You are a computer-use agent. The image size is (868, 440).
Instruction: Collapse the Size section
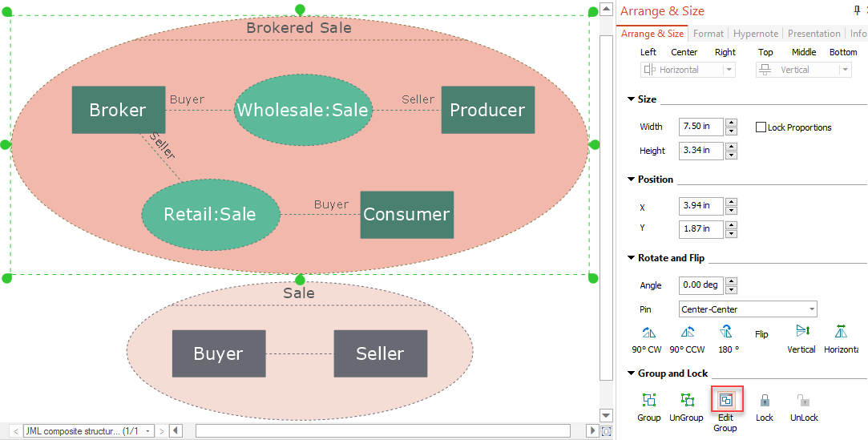631,99
